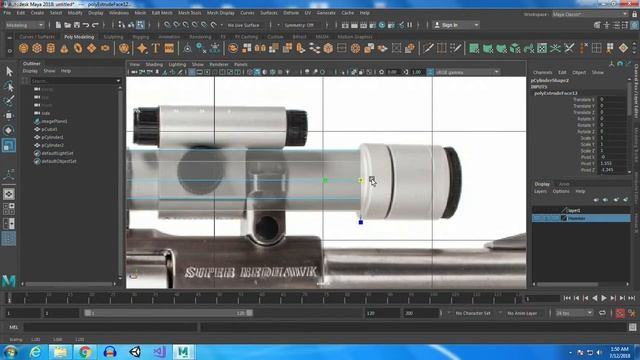Create polygon plane from shelf

[91, 49]
